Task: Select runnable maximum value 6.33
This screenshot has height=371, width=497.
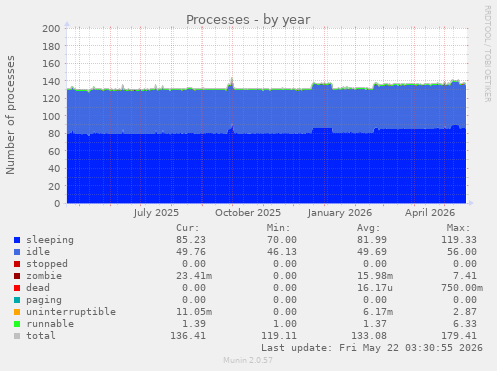Action: click(x=465, y=324)
